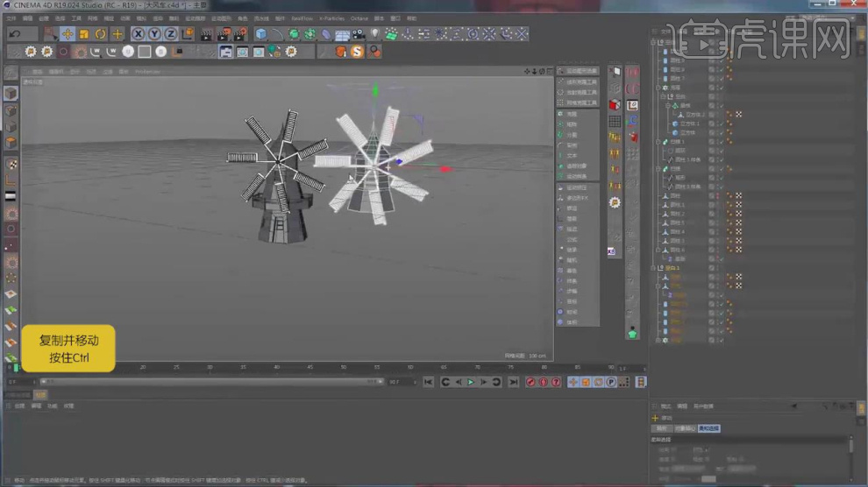868x487 pixels.
Task: Click the Record Active Objects red button
Action: point(531,382)
